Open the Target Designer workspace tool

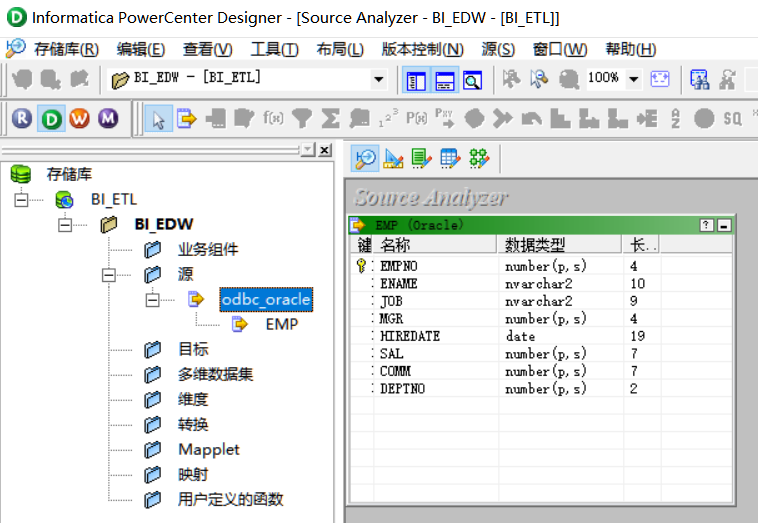click(x=394, y=158)
